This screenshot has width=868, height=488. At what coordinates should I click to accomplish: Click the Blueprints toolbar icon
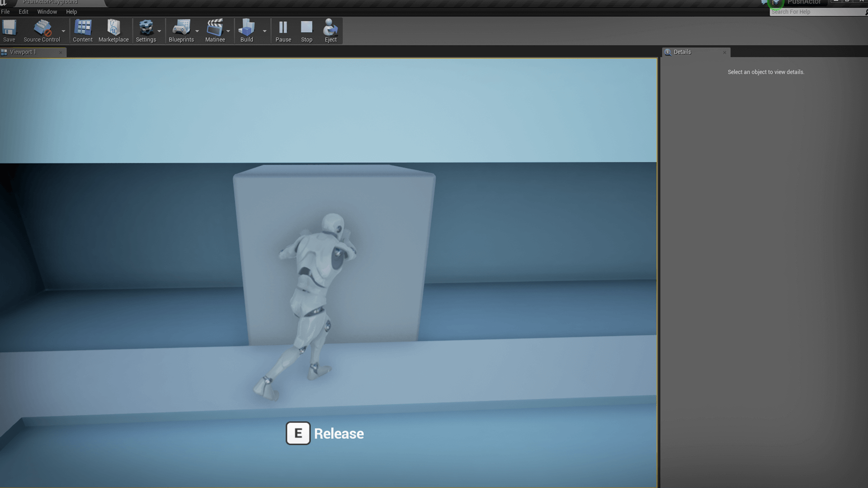[181, 30]
